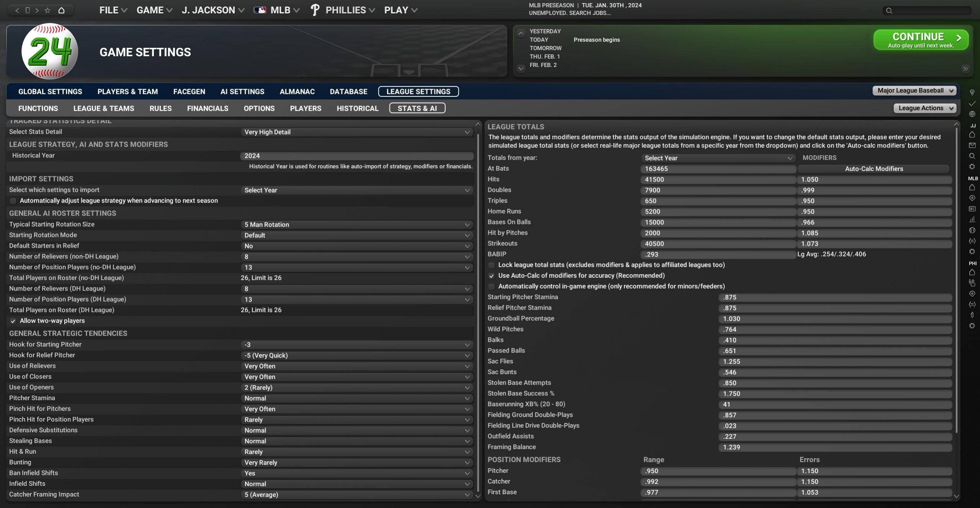980x508 pixels.
Task: Switch to the FINANCIALS tab
Action: pyautogui.click(x=208, y=108)
